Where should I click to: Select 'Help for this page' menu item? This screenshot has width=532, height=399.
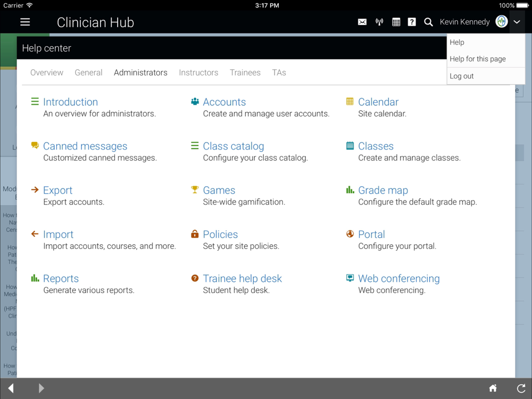pos(477,59)
